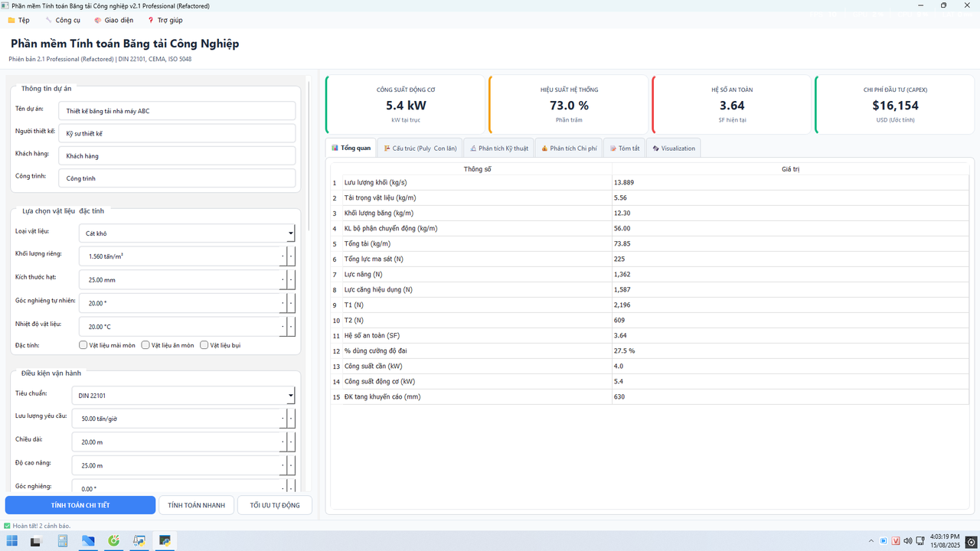Select ĐK tang khuyến cáo value 630
980x551 pixels.
(x=791, y=396)
